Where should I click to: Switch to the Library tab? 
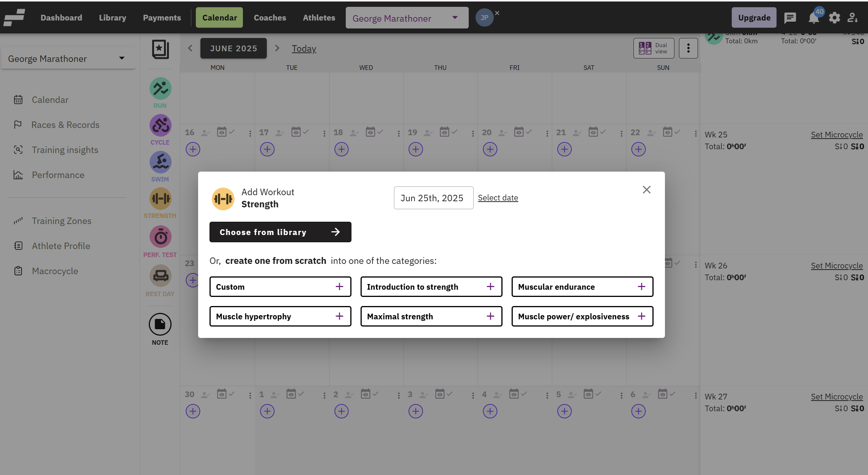point(112,18)
